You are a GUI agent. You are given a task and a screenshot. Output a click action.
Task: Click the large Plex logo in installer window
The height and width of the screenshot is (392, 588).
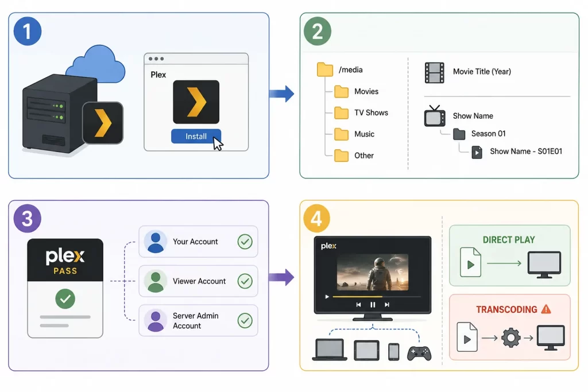(196, 102)
